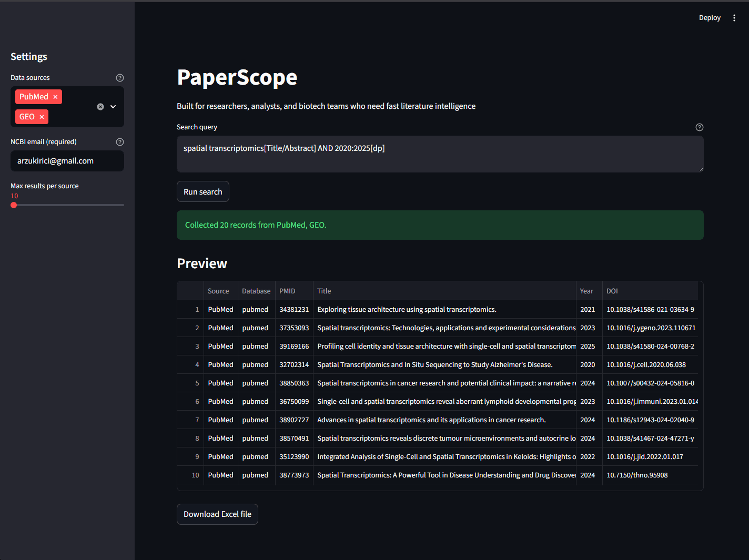749x560 pixels.
Task: Open the Search query help tooltip
Action: click(700, 127)
